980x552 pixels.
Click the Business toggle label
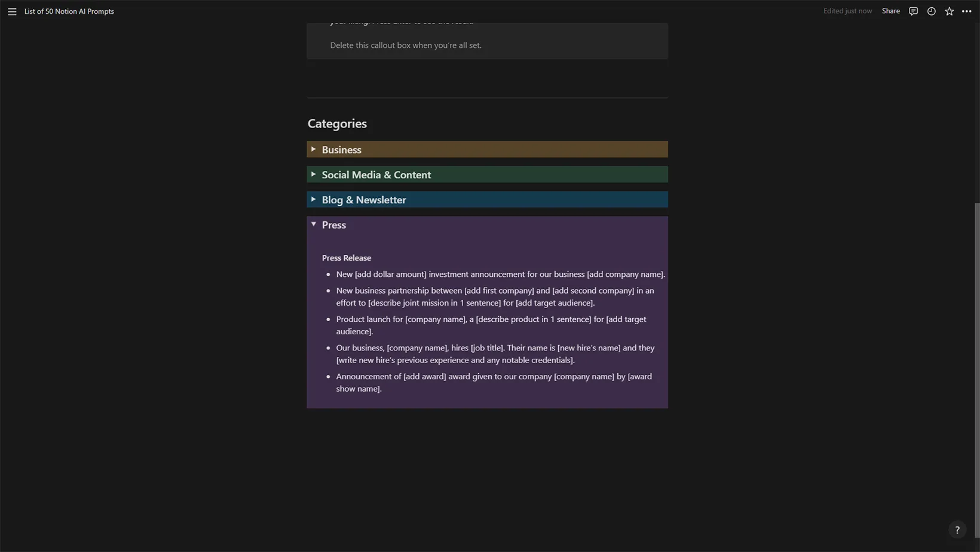[341, 150]
